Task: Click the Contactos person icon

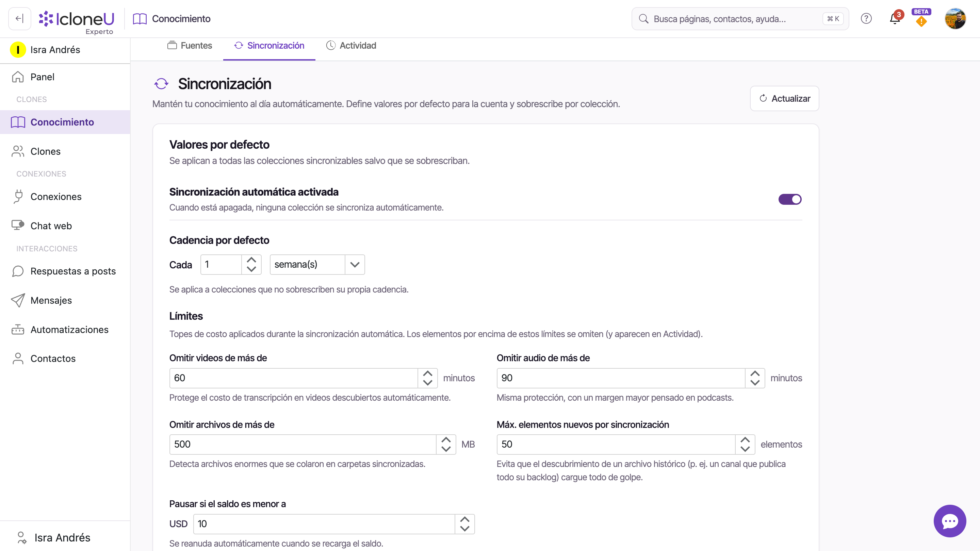Action: tap(18, 358)
